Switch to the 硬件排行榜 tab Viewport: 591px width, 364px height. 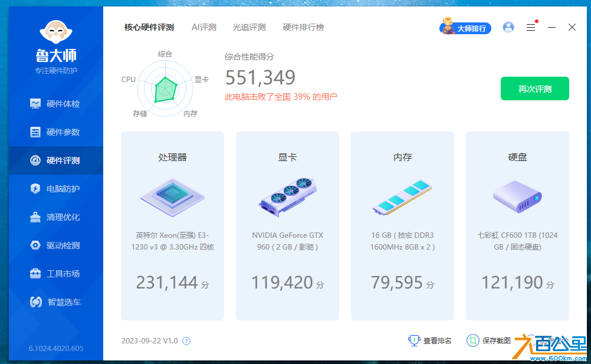point(303,27)
